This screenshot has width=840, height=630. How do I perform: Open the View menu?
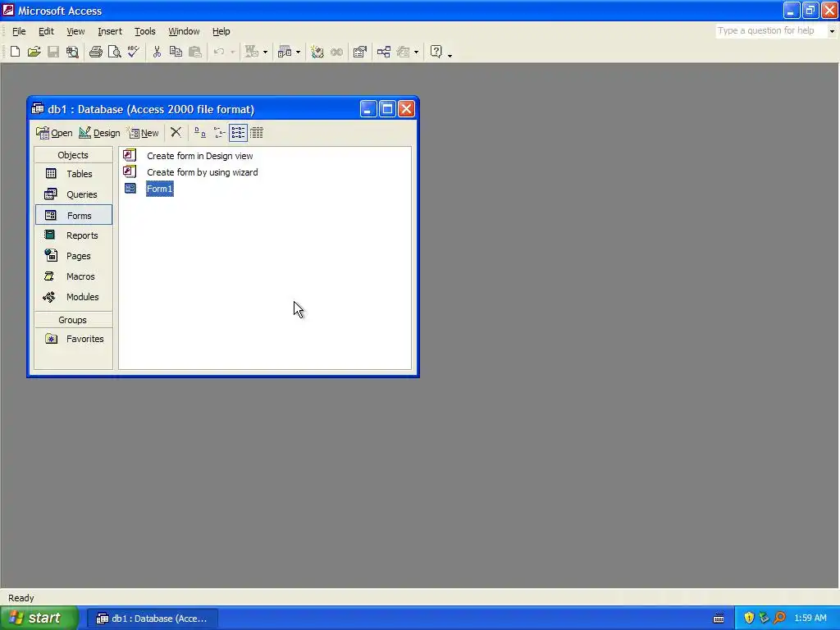click(x=75, y=32)
